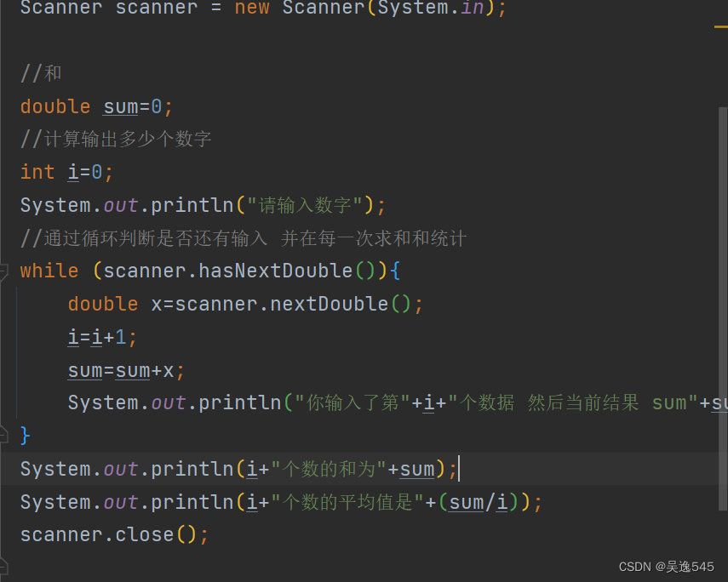Screen dimensions: 728x582
Task: Click the '//通过循环判断是否还有输入' comment
Action: [144, 238]
